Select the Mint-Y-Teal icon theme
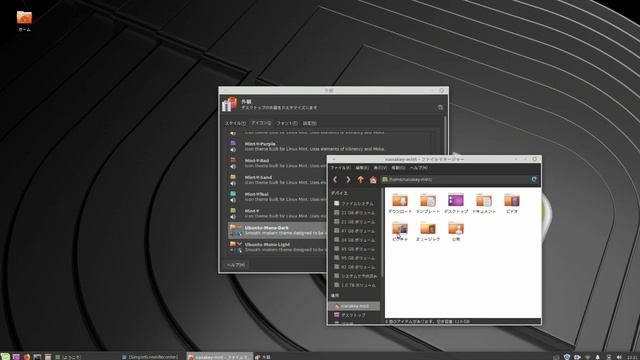Screen dimensions: 640x360 [278, 196]
